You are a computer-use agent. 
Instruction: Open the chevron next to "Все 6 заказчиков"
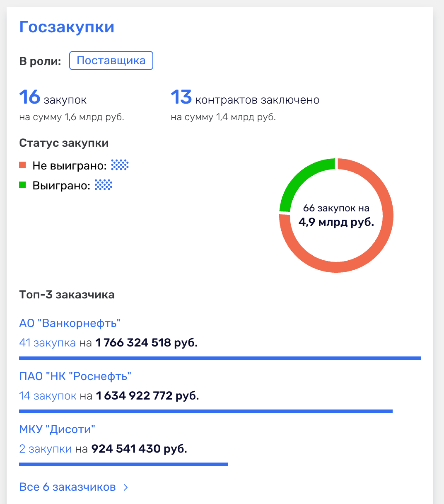pyautogui.click(x=125, y=487)
